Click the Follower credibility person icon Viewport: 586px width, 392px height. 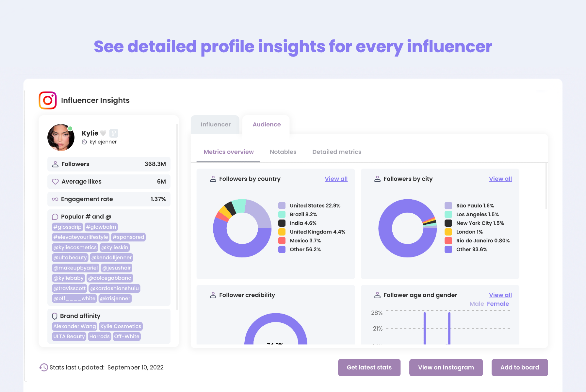[x=213, y=295]
